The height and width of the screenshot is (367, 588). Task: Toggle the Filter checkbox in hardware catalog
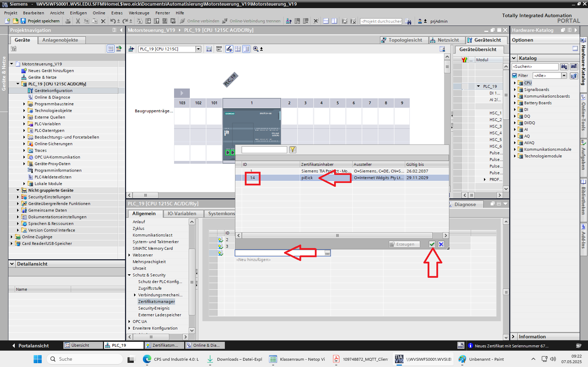pos(514,76)
